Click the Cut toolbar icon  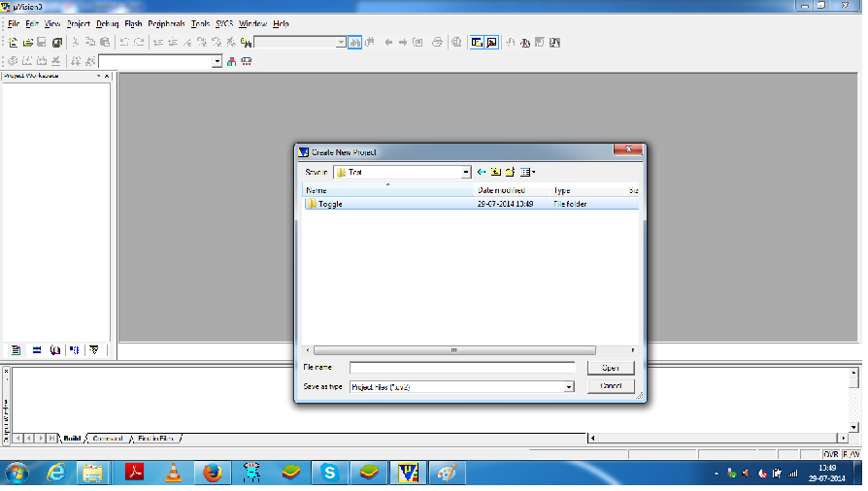tap(76, 42)
